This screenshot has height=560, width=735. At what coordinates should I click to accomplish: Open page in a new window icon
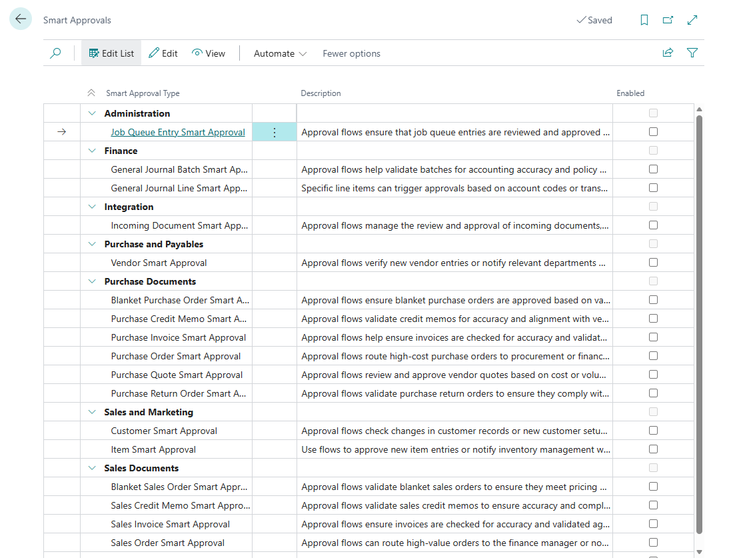point(668,20)
